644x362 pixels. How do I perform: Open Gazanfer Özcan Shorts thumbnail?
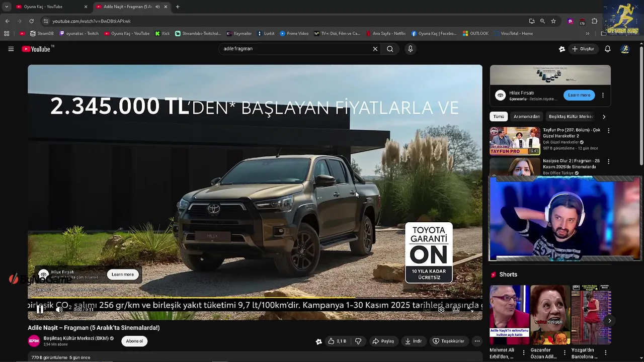550,315
